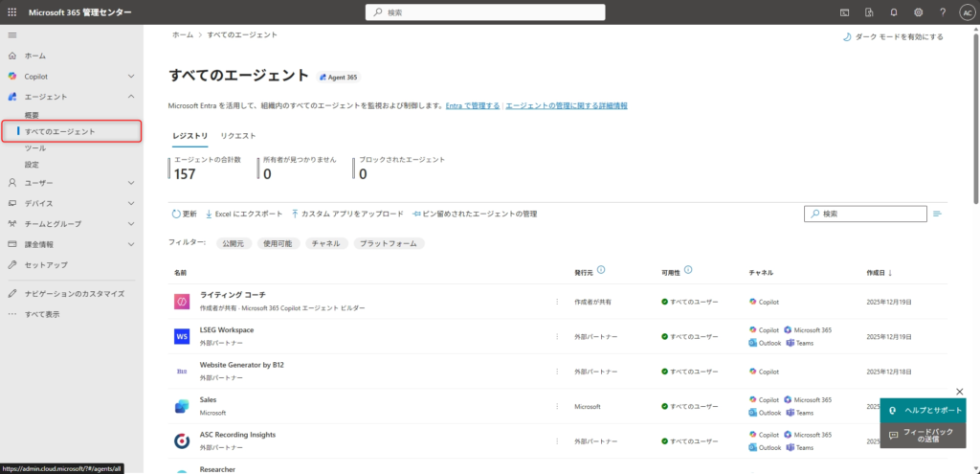Open the Entra で管理する link
Image resolution: width=980 pixels, height=474 pixels.
click(472, 105)
